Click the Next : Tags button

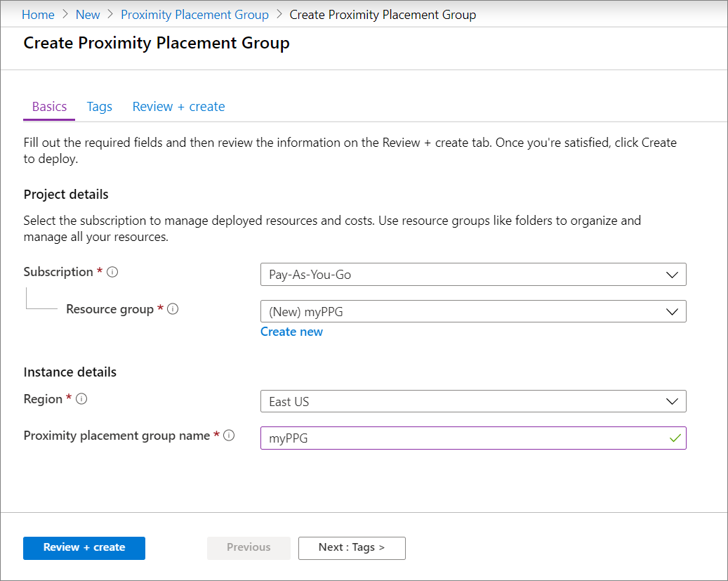pos(352,548)
